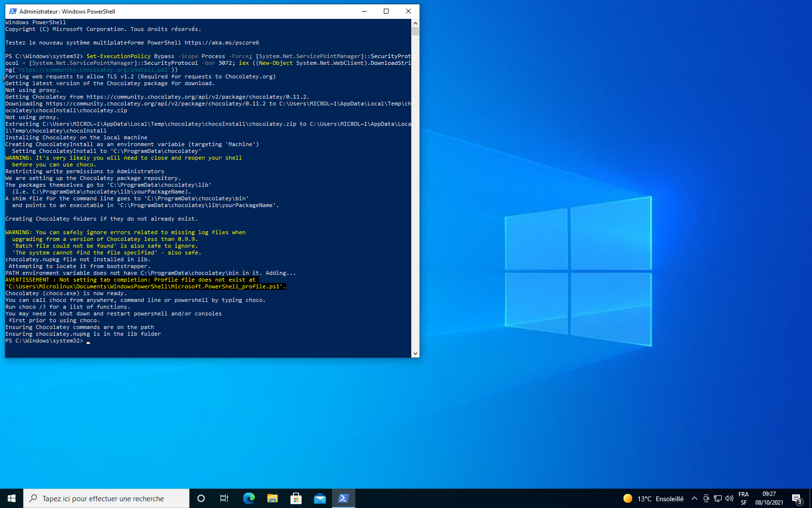The width and height of the screenshot is (812, 508).
Task: Click the line "Creating Chocolatey folders if they do not already exist."
Action: pos(101,219)
